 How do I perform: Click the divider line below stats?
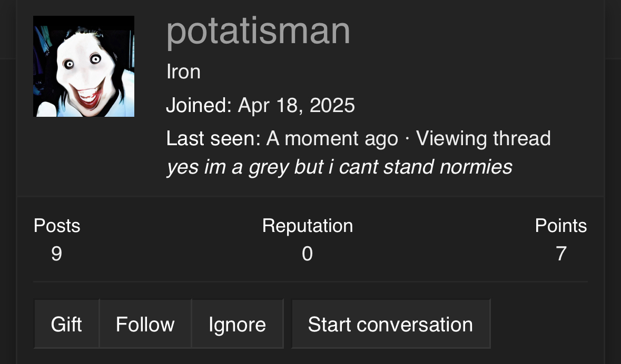[311, 282]
